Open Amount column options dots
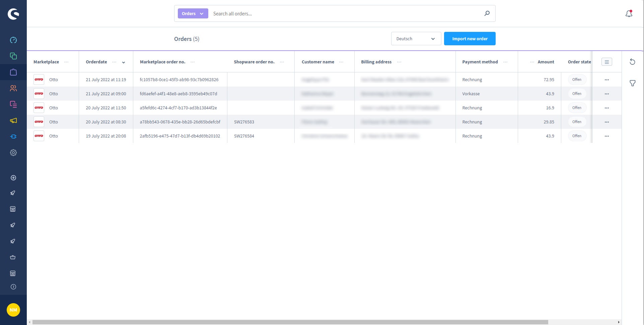 pyautogui.click(x=532, y=62)
